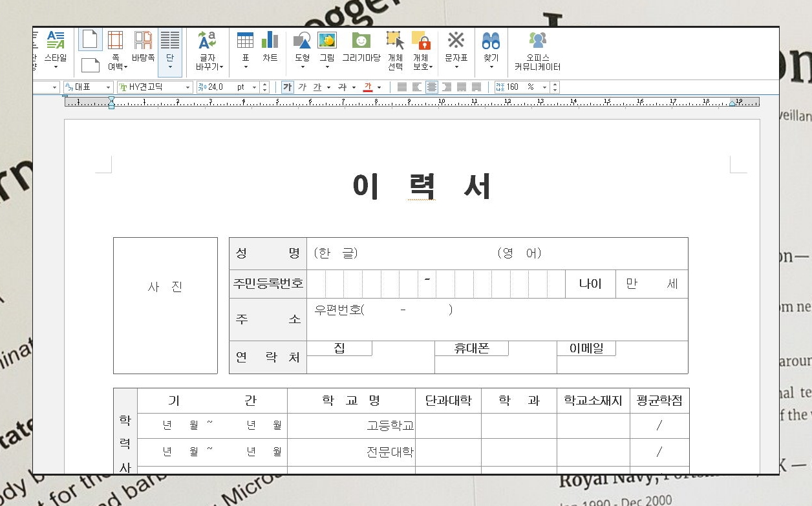Click the 단 columns icon
812x506 pixels.
click(x=170, y=40)
